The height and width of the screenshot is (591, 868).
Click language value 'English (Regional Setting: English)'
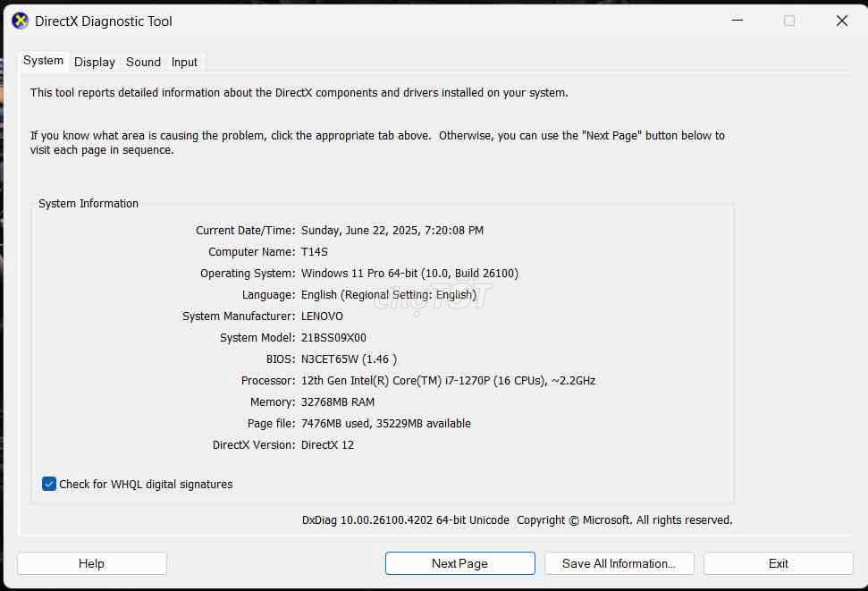point(389,295)
